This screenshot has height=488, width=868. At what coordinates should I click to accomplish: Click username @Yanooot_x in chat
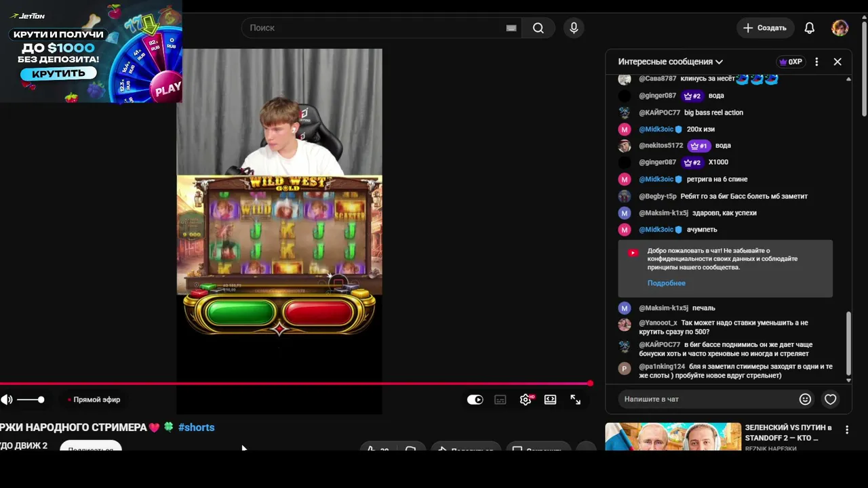(x=658, y=323)
